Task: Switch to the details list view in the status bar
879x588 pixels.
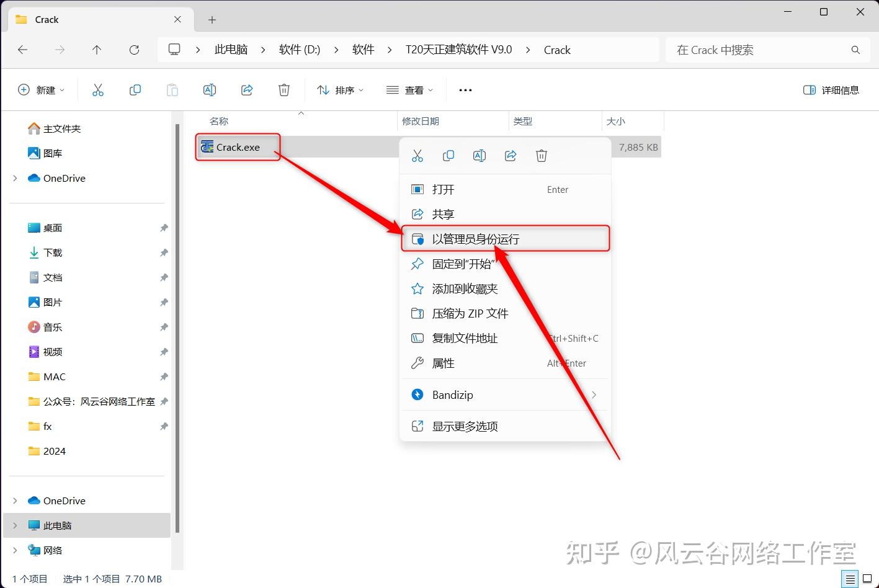Action: (850, 579)
